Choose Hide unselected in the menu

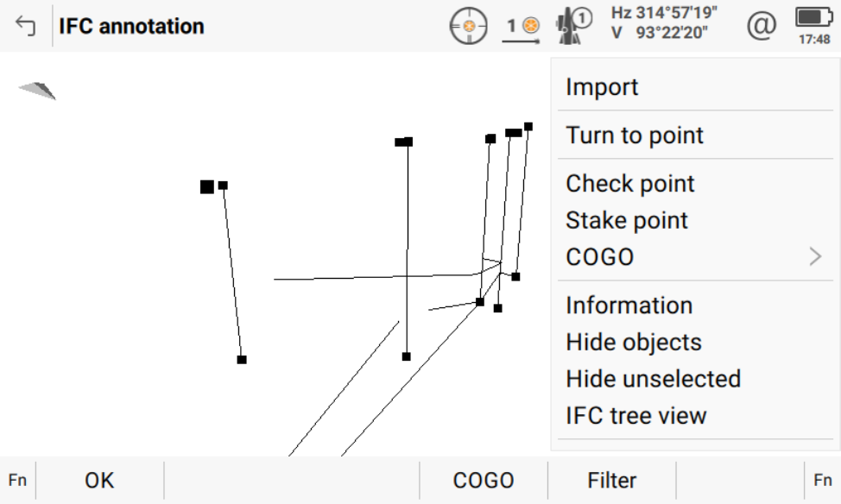[653, 379]
